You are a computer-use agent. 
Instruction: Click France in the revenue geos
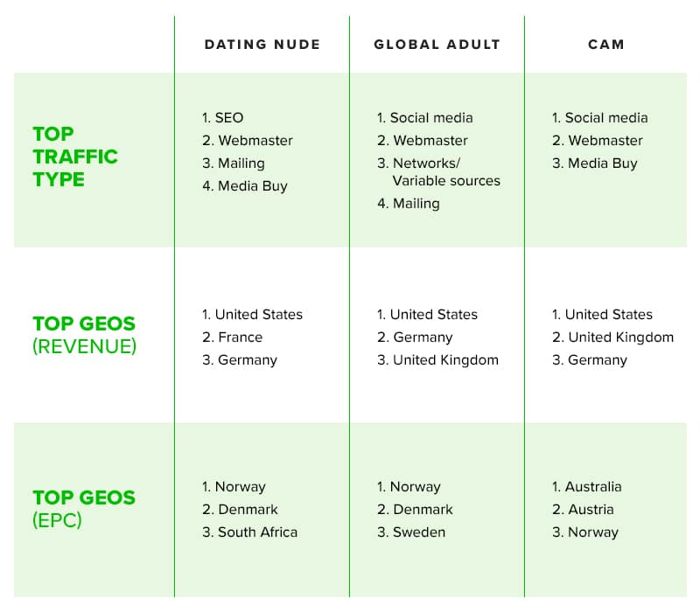click(x=240, y=337)
